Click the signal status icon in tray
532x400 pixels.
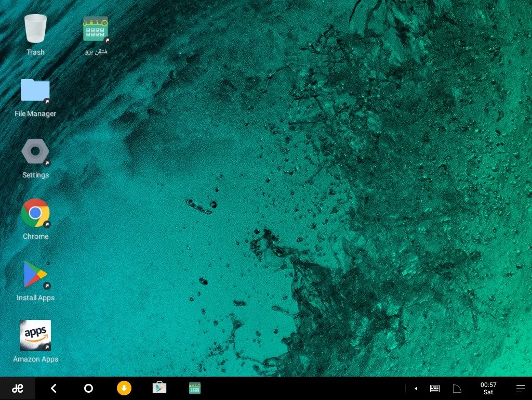457,389
